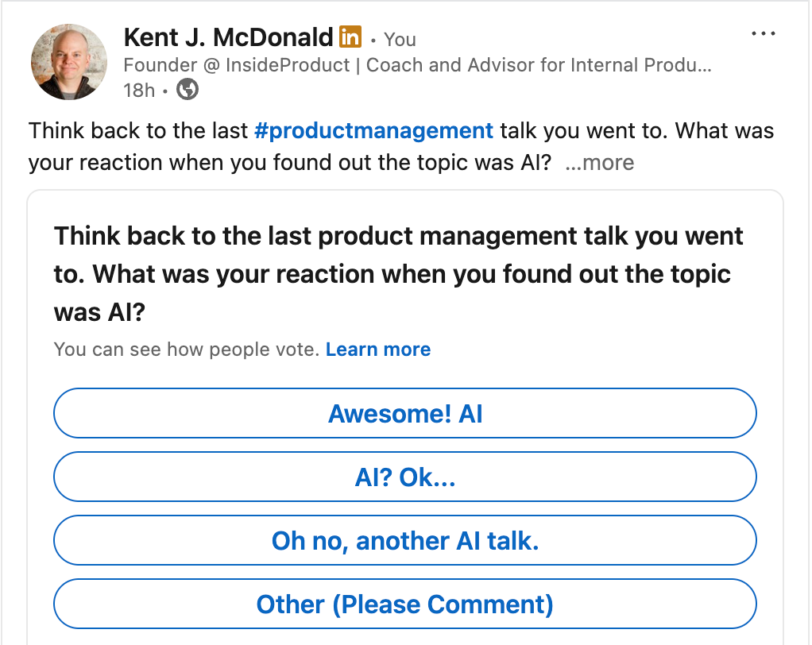Select the AI? Ok... poll option
This screenshot has height=645, width=812.
(x=404, y=477)
